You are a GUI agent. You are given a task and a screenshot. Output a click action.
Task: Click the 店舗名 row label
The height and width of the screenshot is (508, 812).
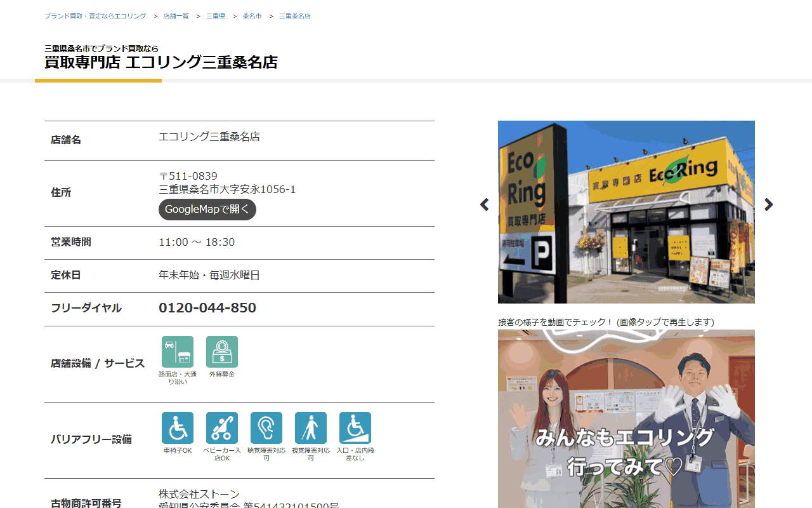pos(66,140)
